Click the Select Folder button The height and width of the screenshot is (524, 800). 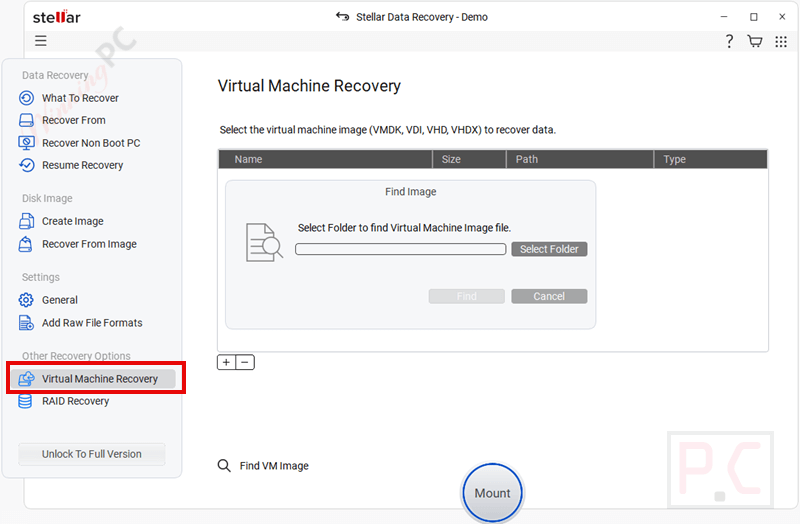(549, 249)
